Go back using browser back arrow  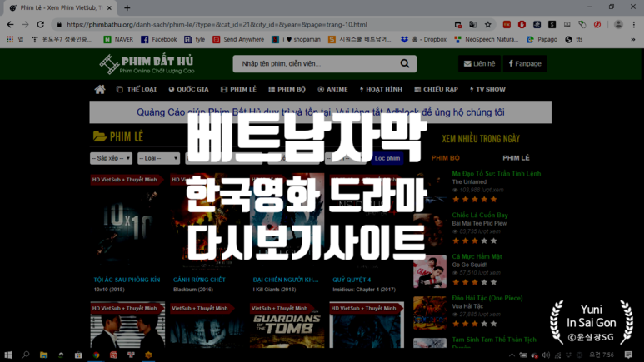coord(10,25)
